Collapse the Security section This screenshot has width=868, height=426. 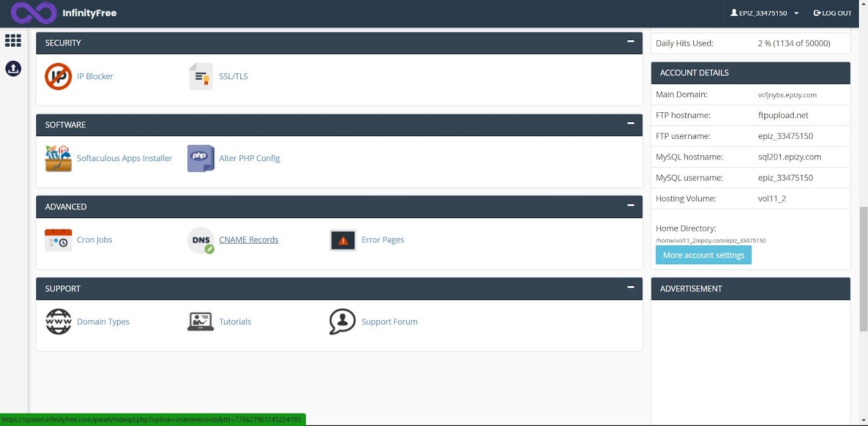point(630,41)
